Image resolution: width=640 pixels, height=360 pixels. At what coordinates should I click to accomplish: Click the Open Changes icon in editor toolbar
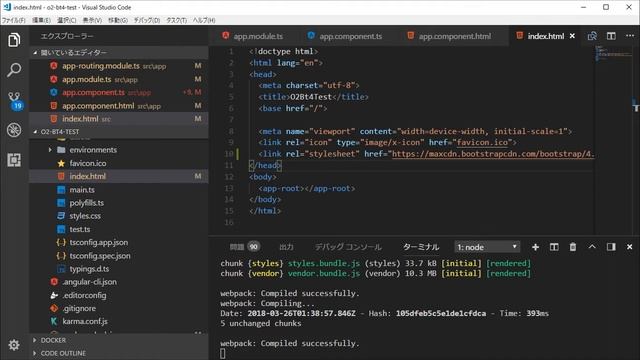click(x=592, y=36)
